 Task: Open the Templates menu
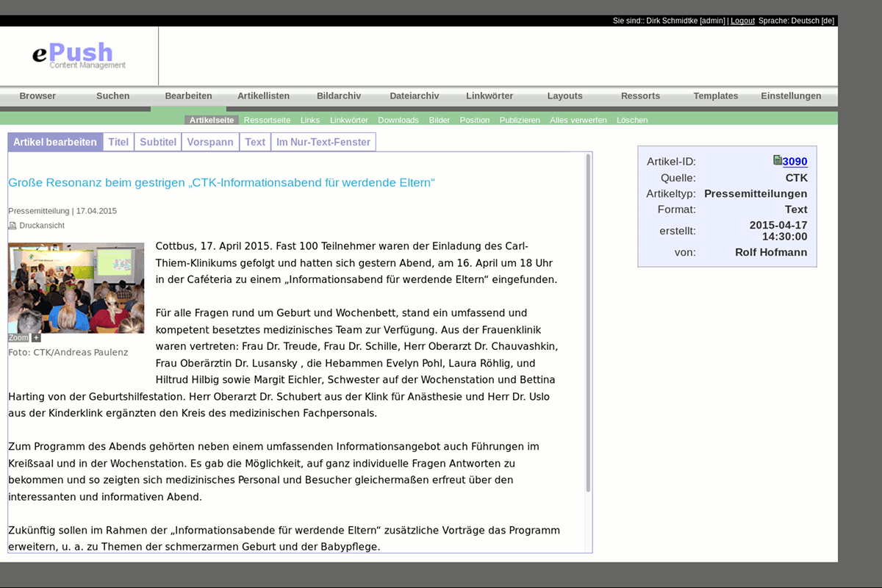[x=716, y=96]
